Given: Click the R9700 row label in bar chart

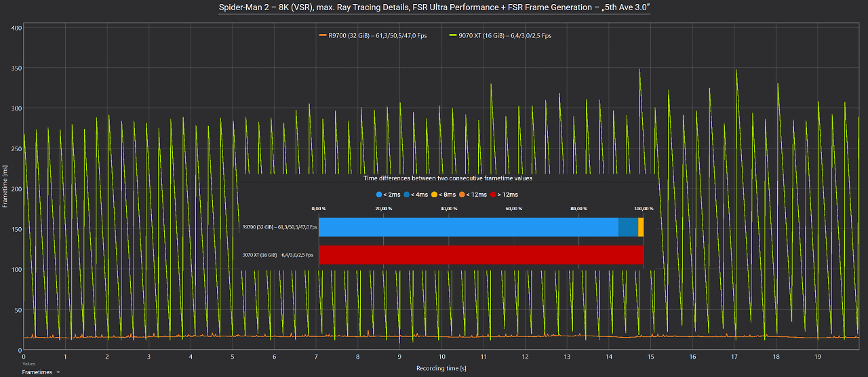Looking at the screenshot, I should tap(279, 227).
